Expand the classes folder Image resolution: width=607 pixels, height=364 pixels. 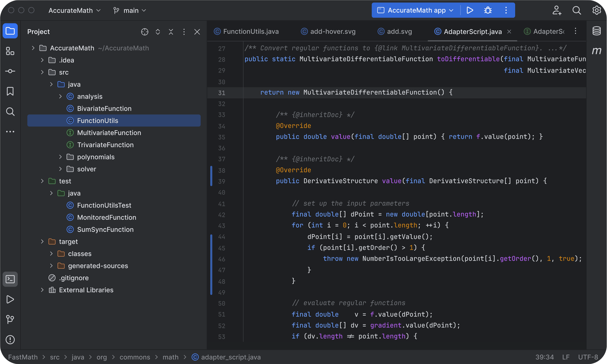(51, 254)
